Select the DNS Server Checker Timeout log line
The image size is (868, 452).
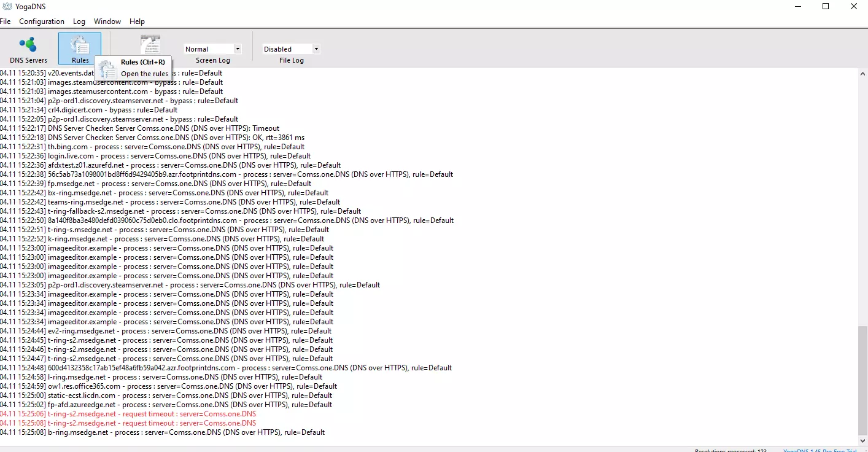(139, 128)
